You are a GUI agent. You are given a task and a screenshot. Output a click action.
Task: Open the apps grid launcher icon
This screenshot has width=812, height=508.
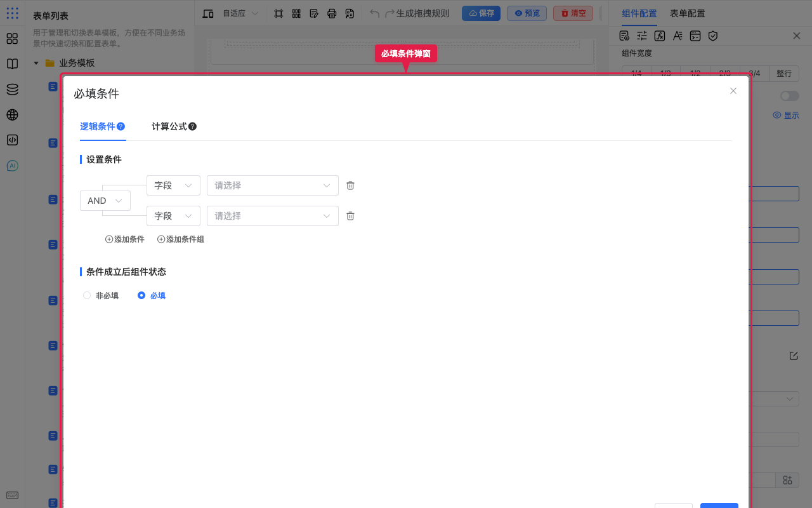click(x=12, y=13)
